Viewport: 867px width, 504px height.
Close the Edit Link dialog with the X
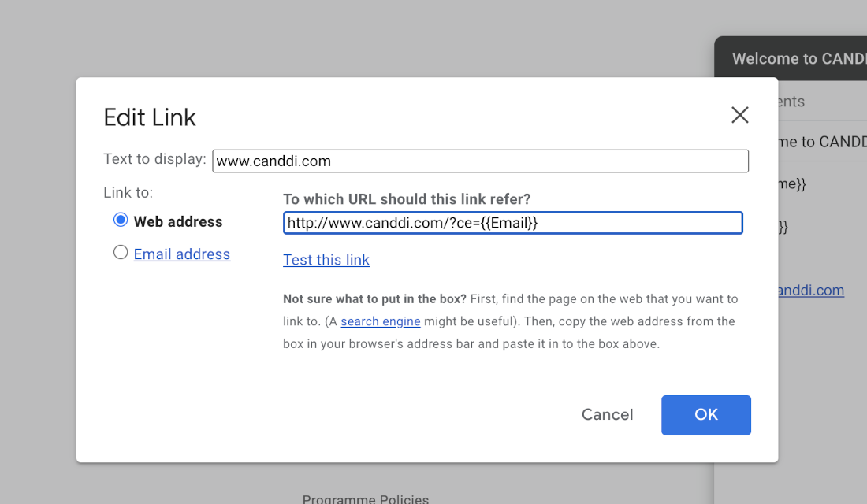pyautogui.click(x=739, y=115)
